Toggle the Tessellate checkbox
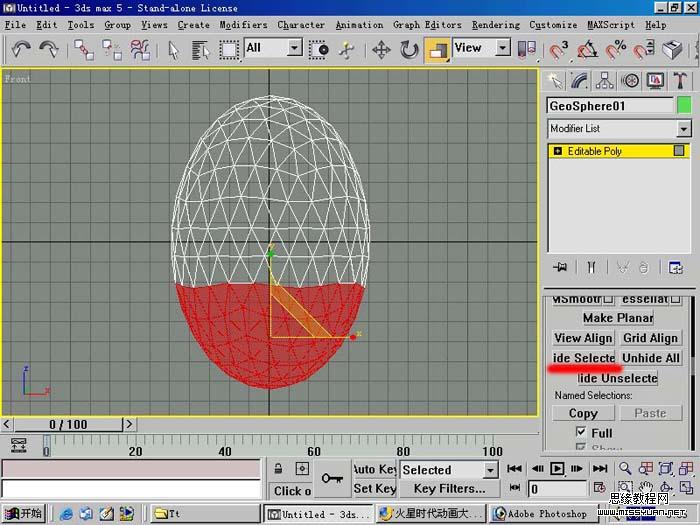The image size is (700, 525). pyautogui.click(x=675, y=299)
